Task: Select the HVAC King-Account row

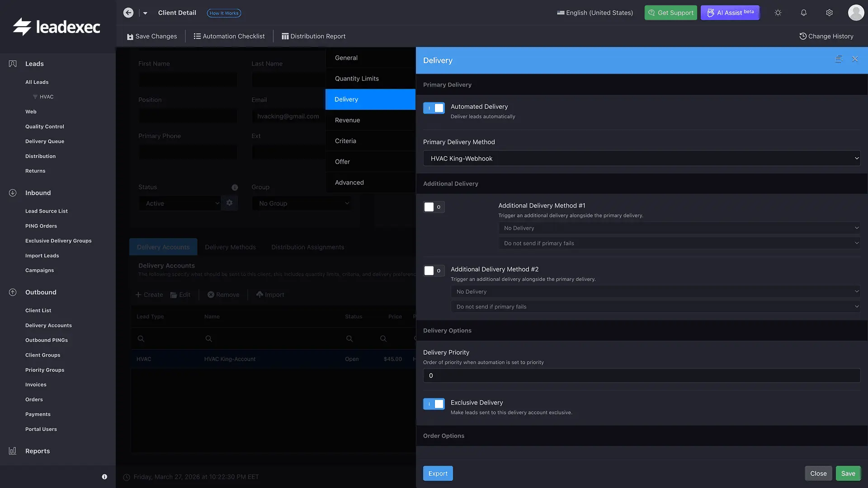Action: (274, 359)
